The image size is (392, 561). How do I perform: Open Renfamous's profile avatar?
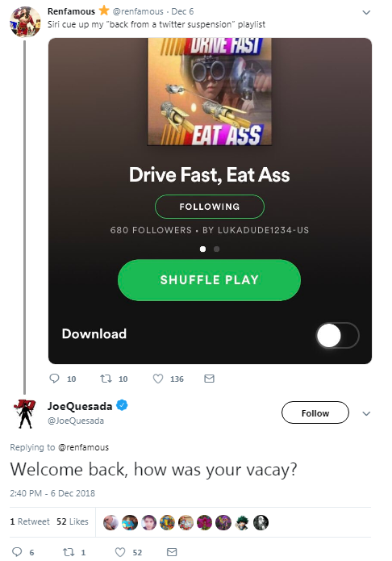[25, 22]
